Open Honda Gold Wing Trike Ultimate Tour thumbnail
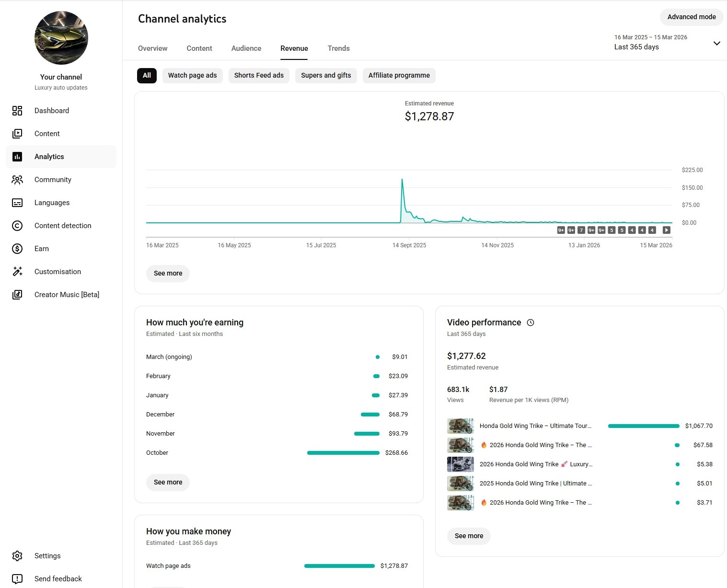Screen dimensions: 727x588 pos(460,426)
